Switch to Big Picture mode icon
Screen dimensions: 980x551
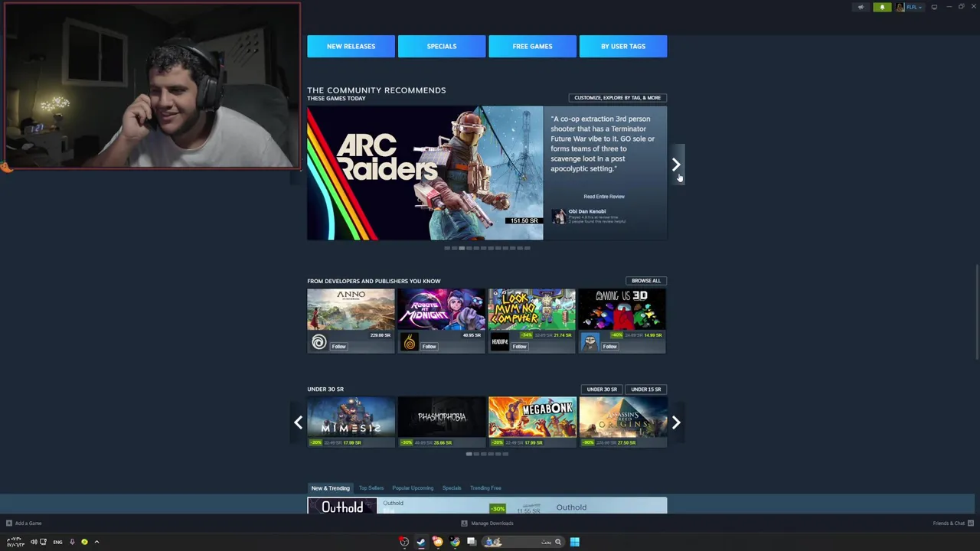click(934, 7)
